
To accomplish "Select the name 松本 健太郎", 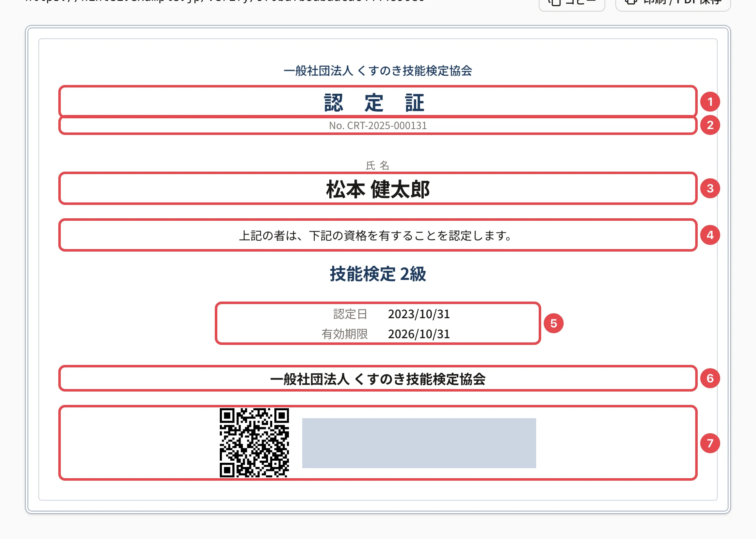I will pos(378,190).
